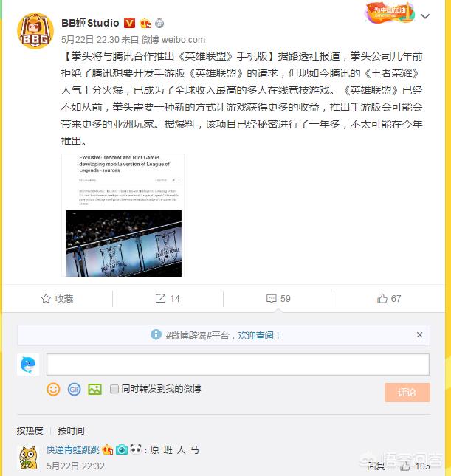Open comments via the speech bubble icon
This screenshot has height=476, width=451.
(x=271, y=298)
